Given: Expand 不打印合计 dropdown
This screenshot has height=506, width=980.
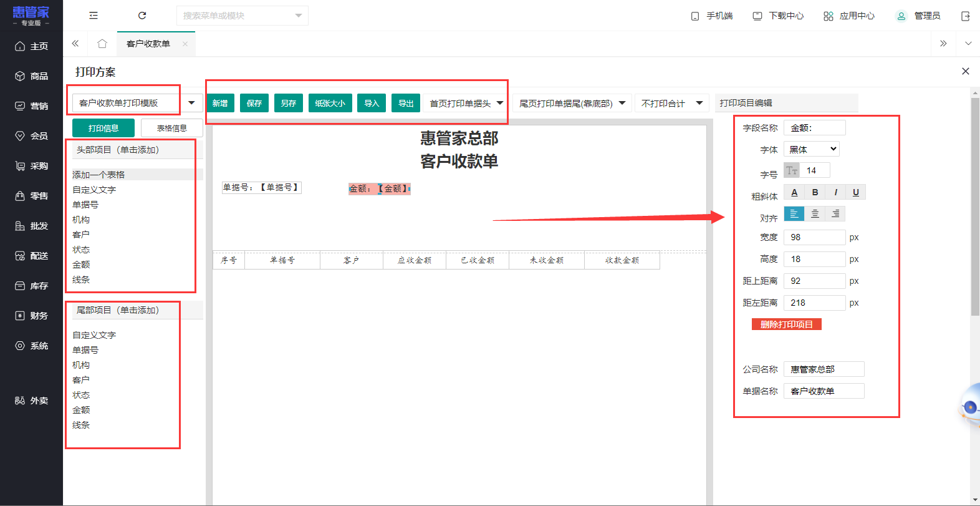Looking at the screenshot, I should 672,104.
